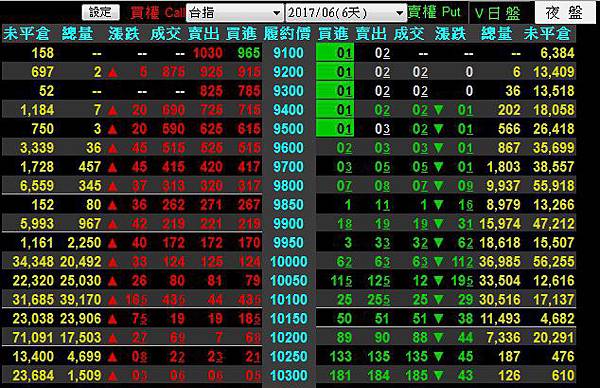Click green put bid cell in 9100 row

coord(335,53)
